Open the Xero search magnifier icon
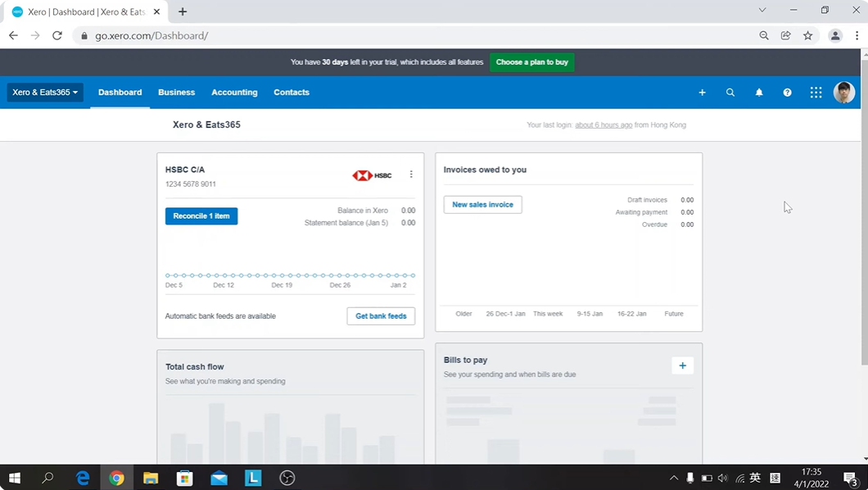Image resolution: width=868 pixels, height=490 pixels. pyautogui.click(x=730, y=93)
